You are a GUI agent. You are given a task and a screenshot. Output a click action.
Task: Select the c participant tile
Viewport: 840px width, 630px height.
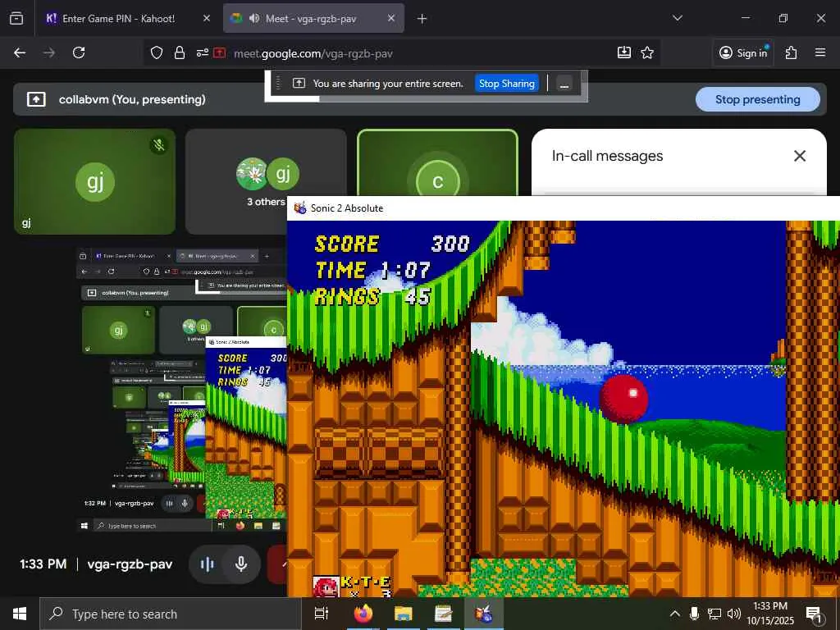[438, 163]
